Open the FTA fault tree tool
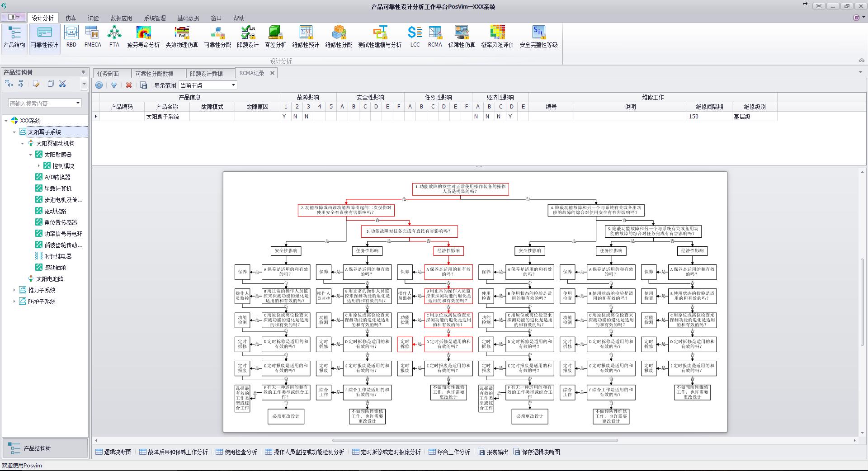The height and width of the screenshot is (471, 868). pos(114,37)
